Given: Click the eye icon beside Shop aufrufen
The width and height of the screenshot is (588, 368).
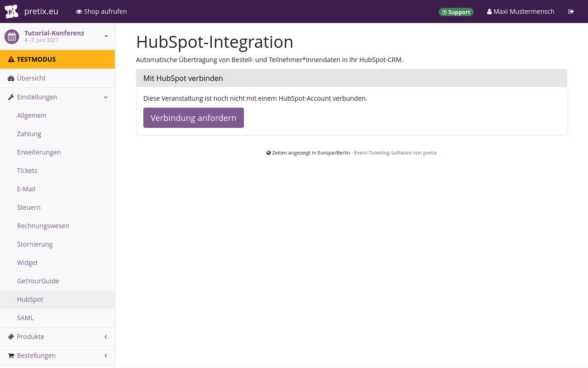Looking at the screenshot, I should point(79,11).
